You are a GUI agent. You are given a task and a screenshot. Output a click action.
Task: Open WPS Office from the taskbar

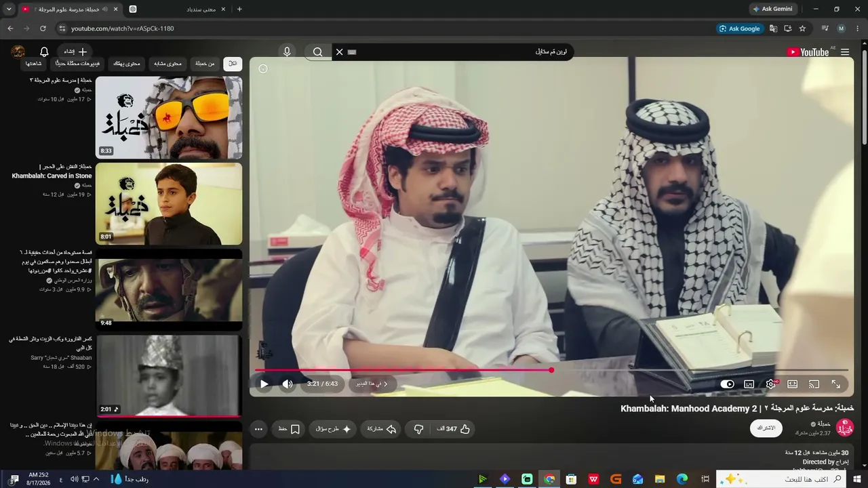point(594,479)
